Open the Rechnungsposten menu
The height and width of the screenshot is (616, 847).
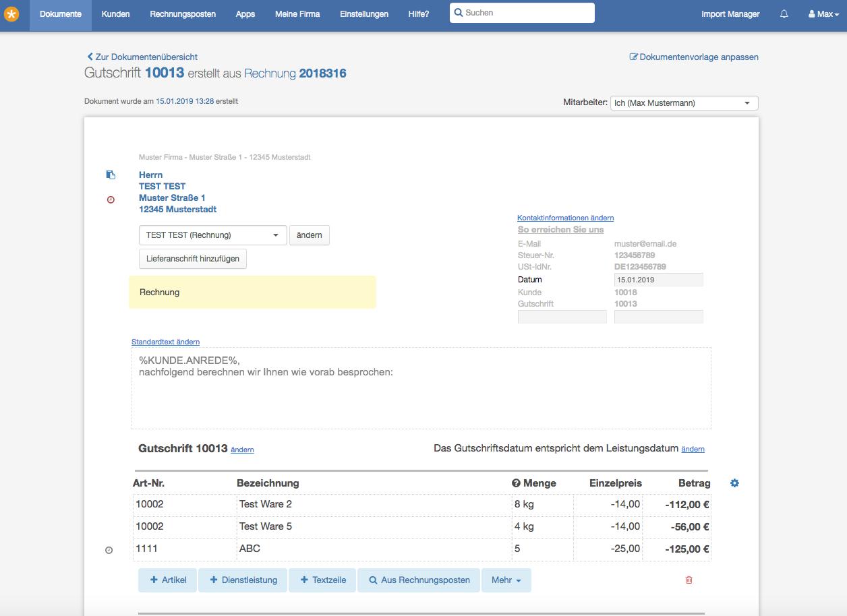(x=183, y=14)
